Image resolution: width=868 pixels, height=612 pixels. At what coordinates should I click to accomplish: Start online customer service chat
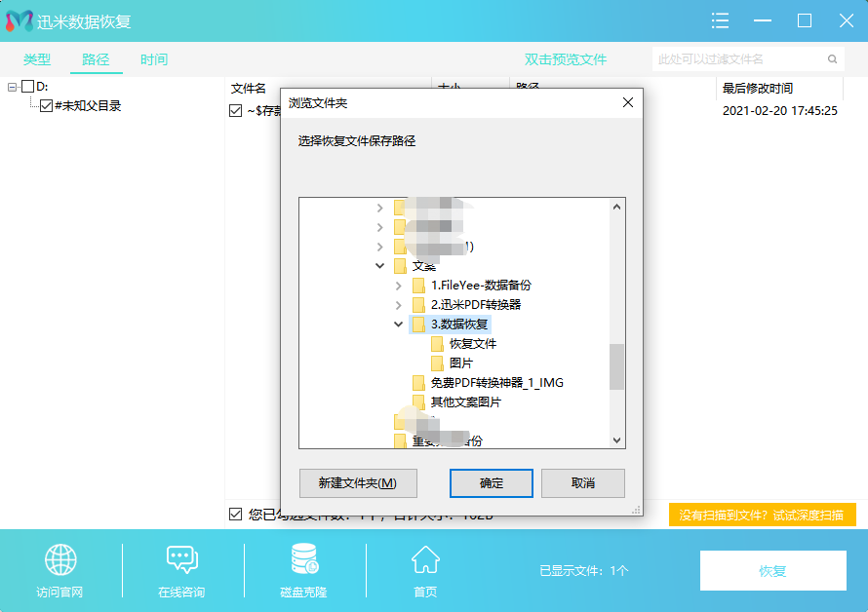(x=182, y=560)
